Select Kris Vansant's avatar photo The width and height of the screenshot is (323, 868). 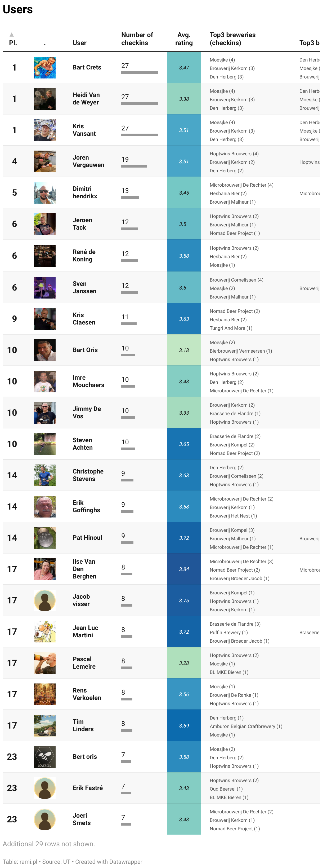tap(45, 130)
